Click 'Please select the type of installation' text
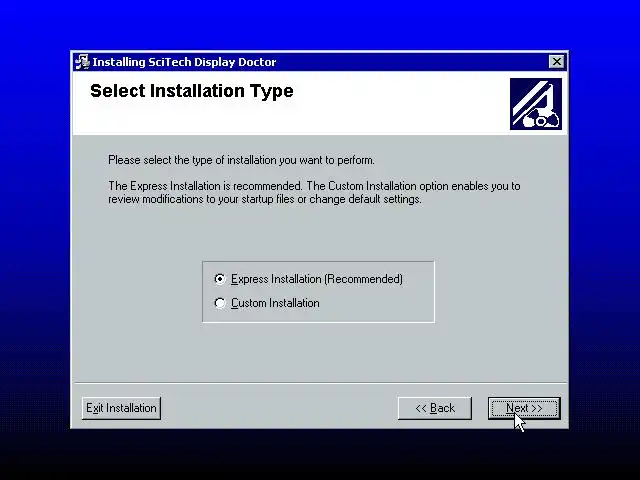The width and height of the screenshot is (640, 480). tap(241, 160)
